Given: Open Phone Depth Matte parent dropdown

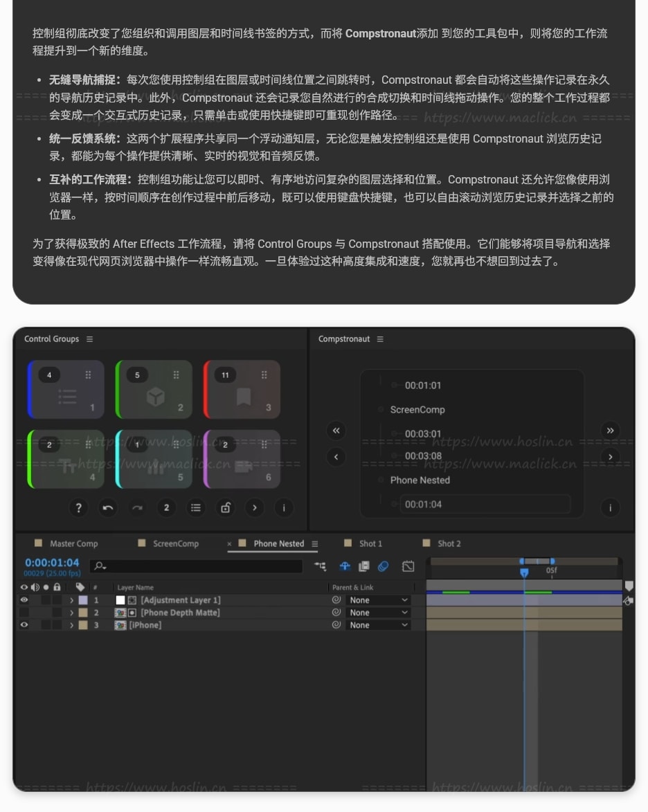Looking at the screenshot, I should 378,613.
